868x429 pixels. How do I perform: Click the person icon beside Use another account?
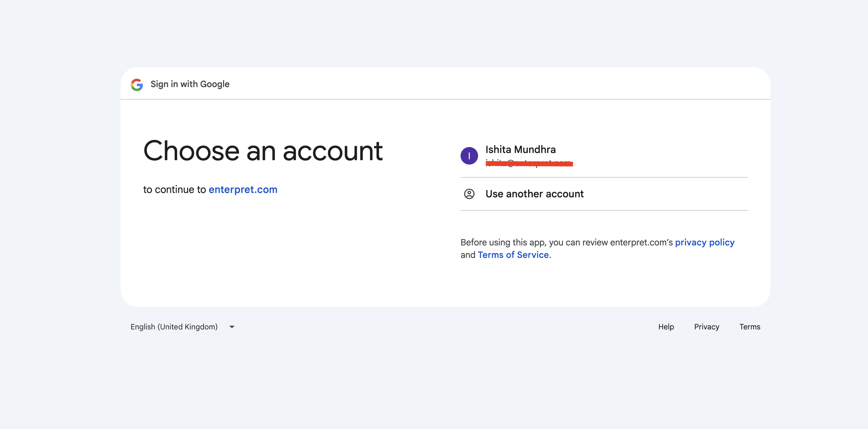point(469,194)
